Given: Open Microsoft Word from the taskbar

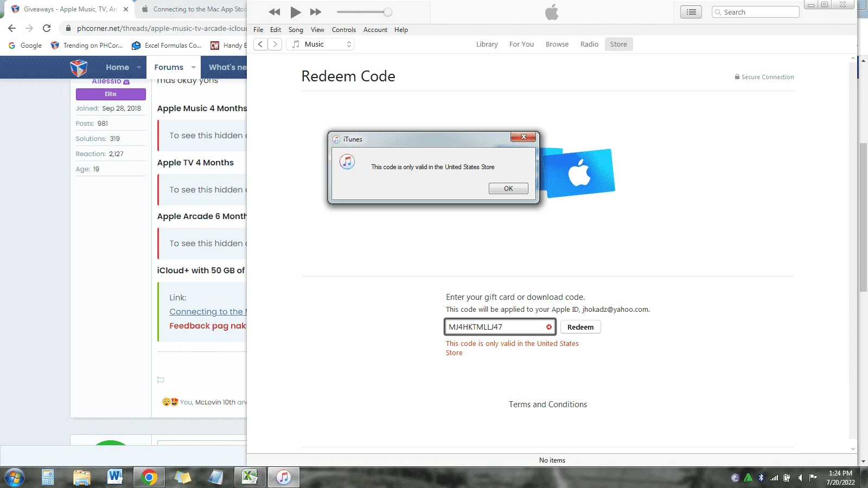Looking at the screenshot, I should pos(115,477).
